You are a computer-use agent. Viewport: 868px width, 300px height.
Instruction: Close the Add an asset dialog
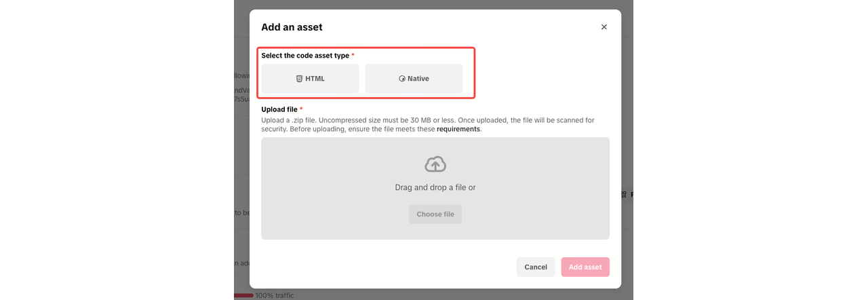(x=604, y=27)
